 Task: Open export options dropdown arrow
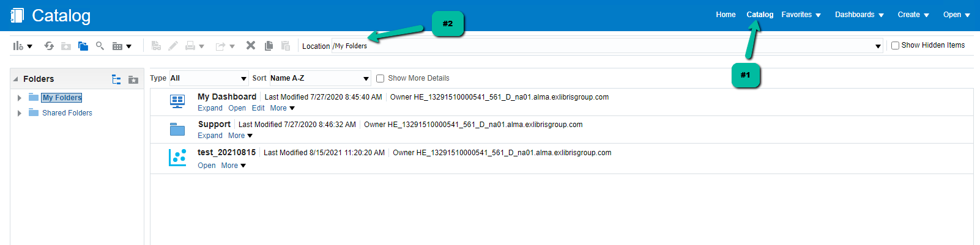pyautogui.click(x=232, y=46)
